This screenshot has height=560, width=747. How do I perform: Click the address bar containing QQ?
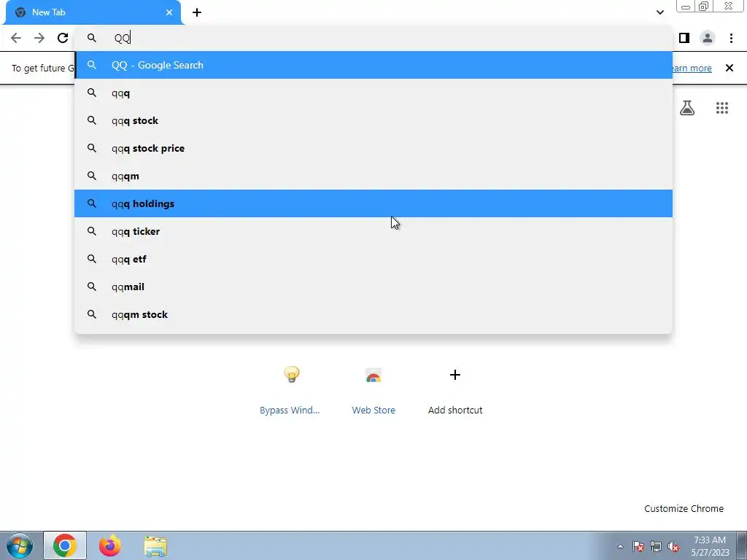click(x=373, y=38)
